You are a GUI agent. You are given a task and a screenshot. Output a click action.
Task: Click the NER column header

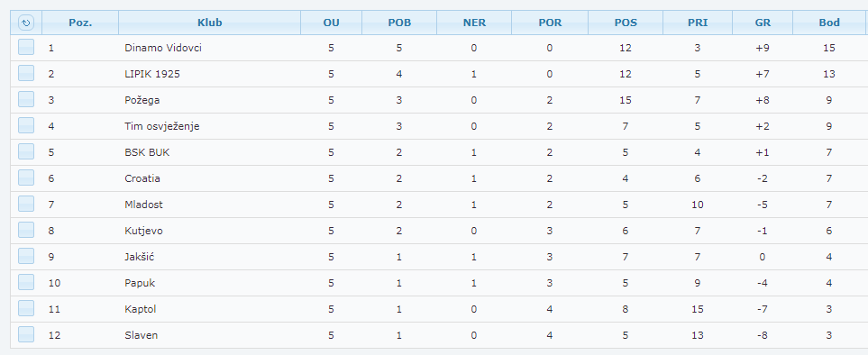click(474, 23)
